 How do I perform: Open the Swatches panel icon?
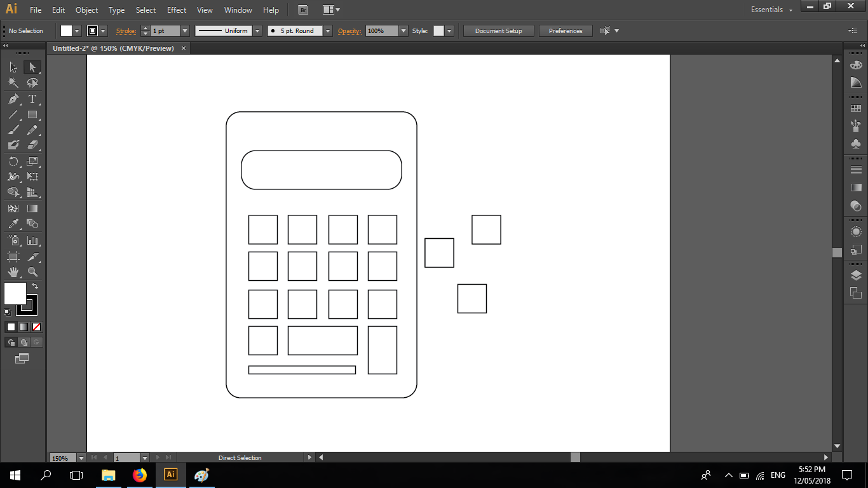pyautogui.click(x=856, y=109)
